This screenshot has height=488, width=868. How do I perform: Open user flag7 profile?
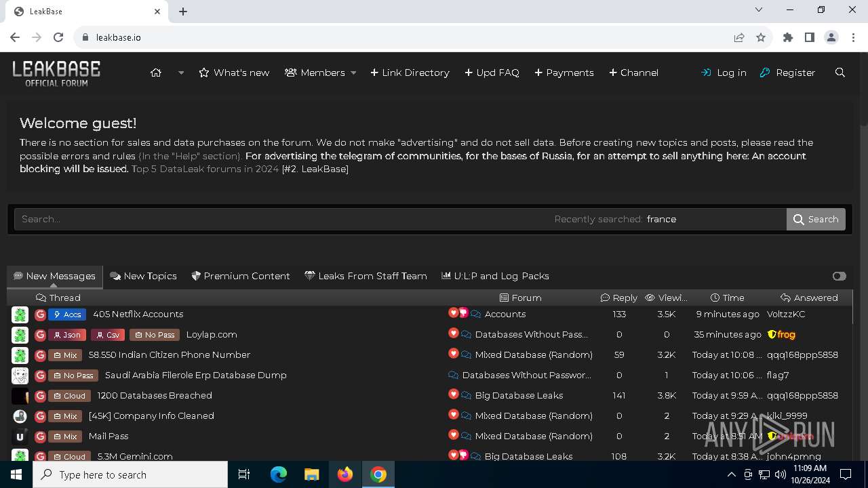(778, 375)
